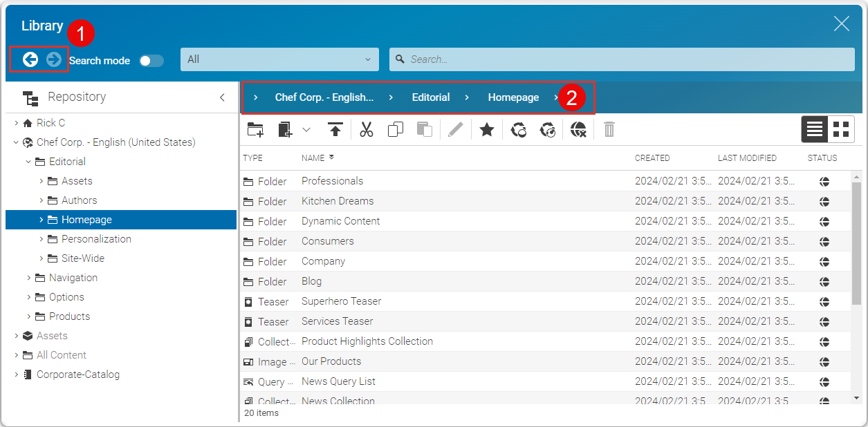Select Navigation folder in the tree

73,278
